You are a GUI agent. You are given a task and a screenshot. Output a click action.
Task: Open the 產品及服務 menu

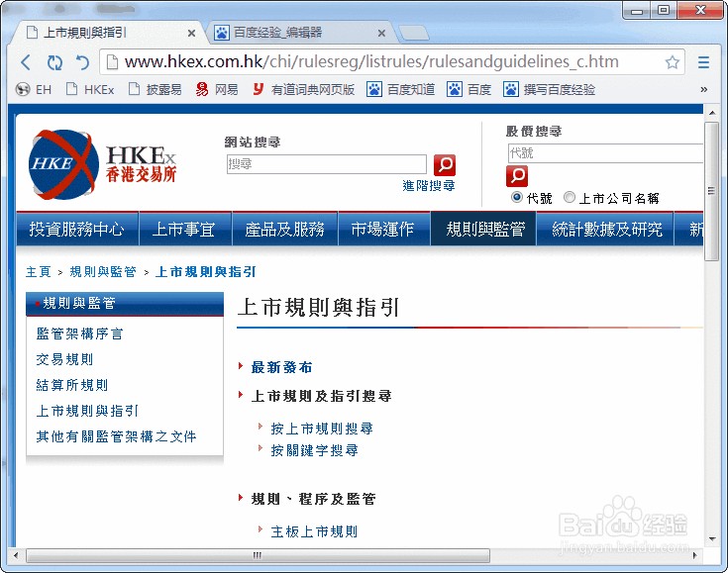284,229
